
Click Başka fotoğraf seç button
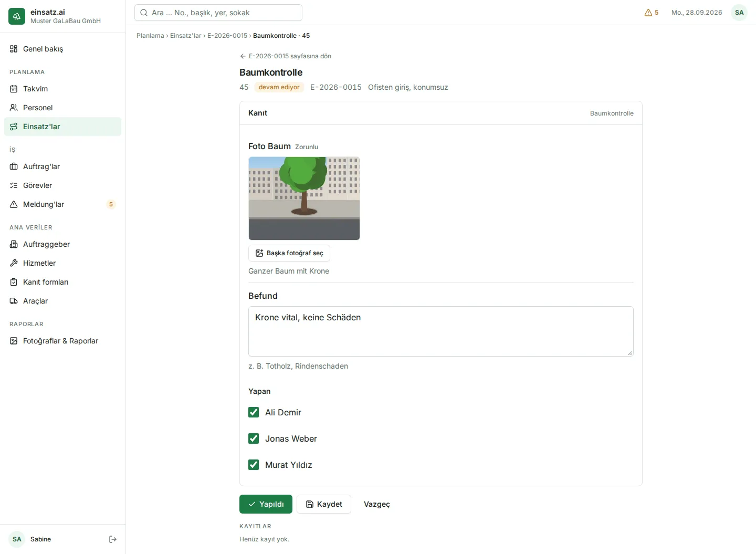(289, 253)
